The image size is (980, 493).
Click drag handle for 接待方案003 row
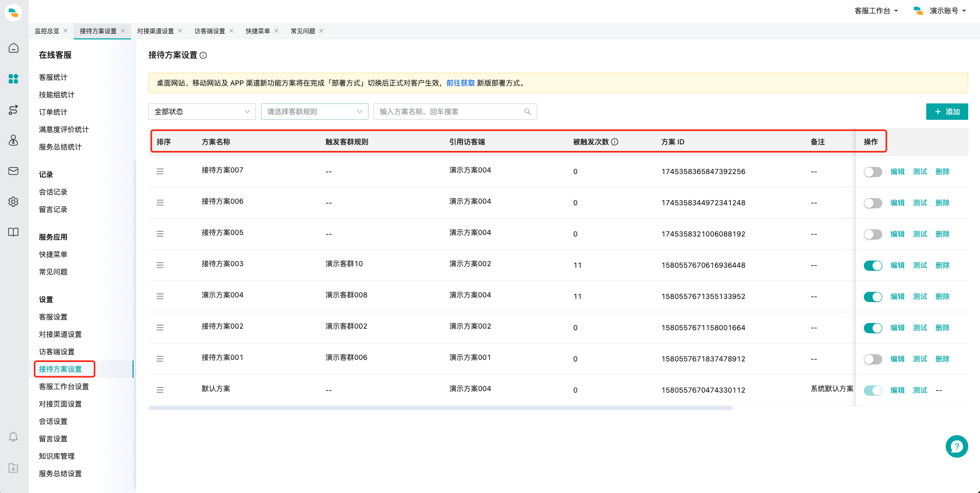[160, 265]
